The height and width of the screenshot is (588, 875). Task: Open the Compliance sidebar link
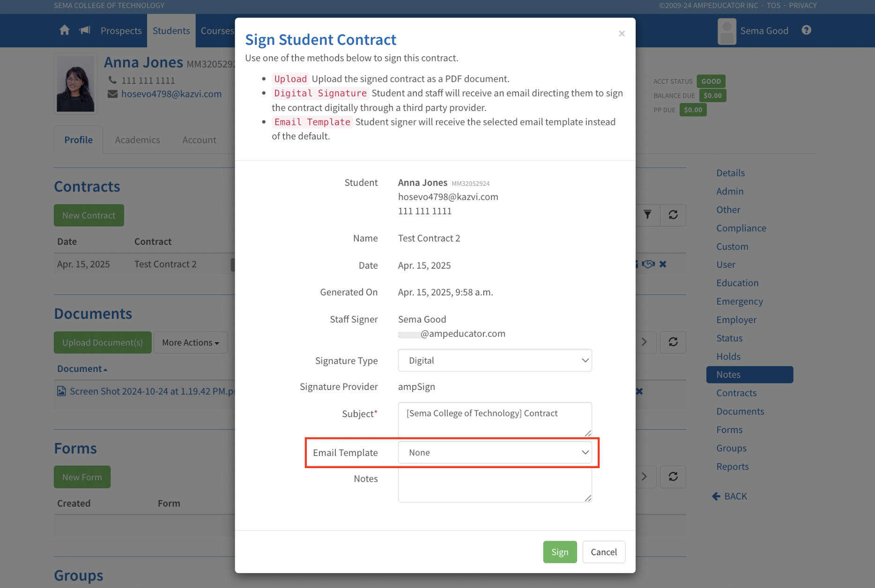(x=741, y=228)
